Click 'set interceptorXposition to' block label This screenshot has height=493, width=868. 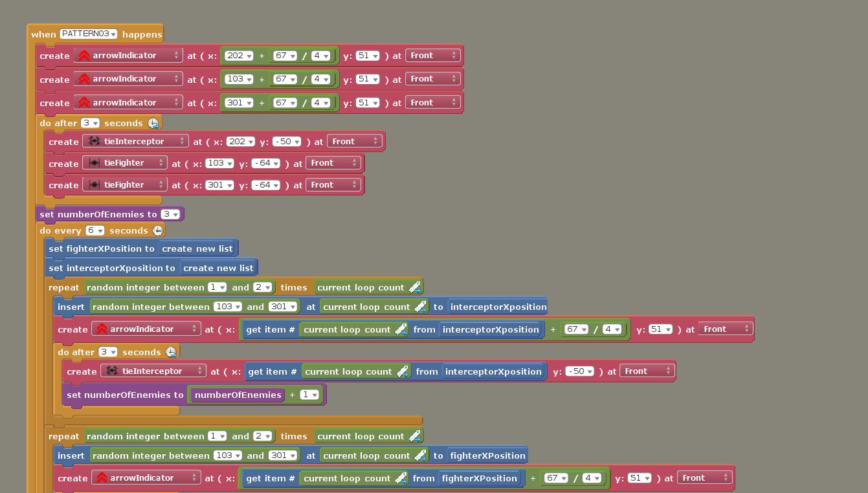pyautogui.click(x=112, y=268)
